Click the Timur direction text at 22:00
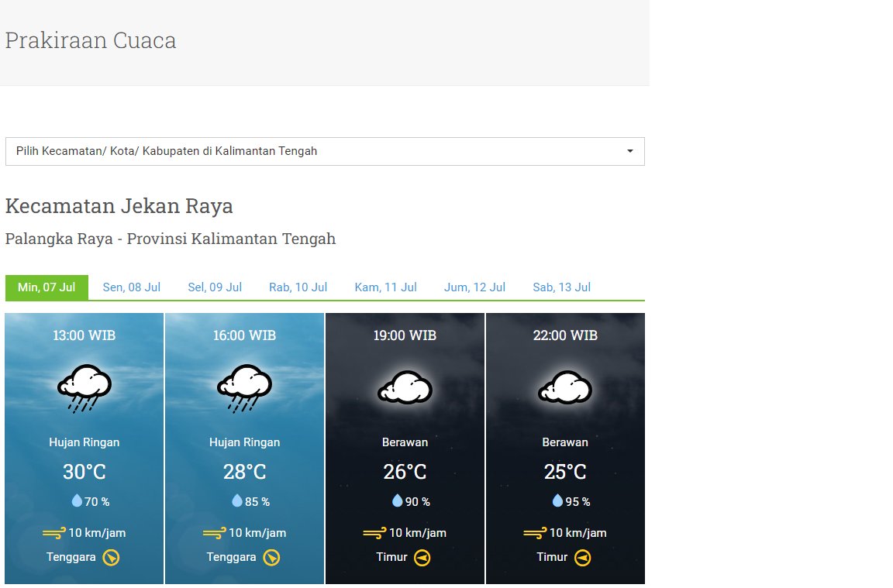The height and width of the screenshot is (588, 893). [552, 557]
